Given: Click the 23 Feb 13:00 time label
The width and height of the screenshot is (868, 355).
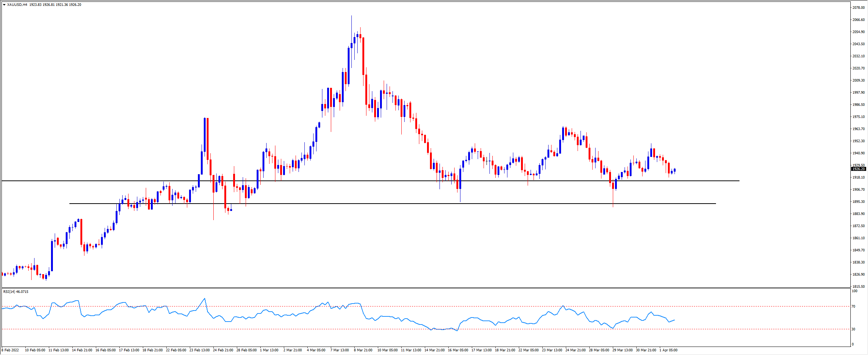Looking at the screenshot, I should point(199,350).
